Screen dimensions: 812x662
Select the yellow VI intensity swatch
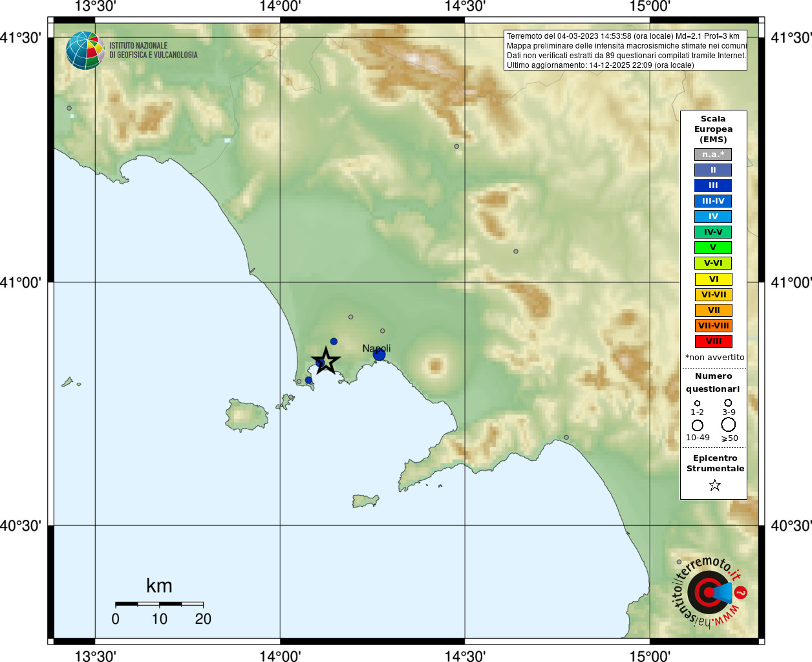pos(713,279)
